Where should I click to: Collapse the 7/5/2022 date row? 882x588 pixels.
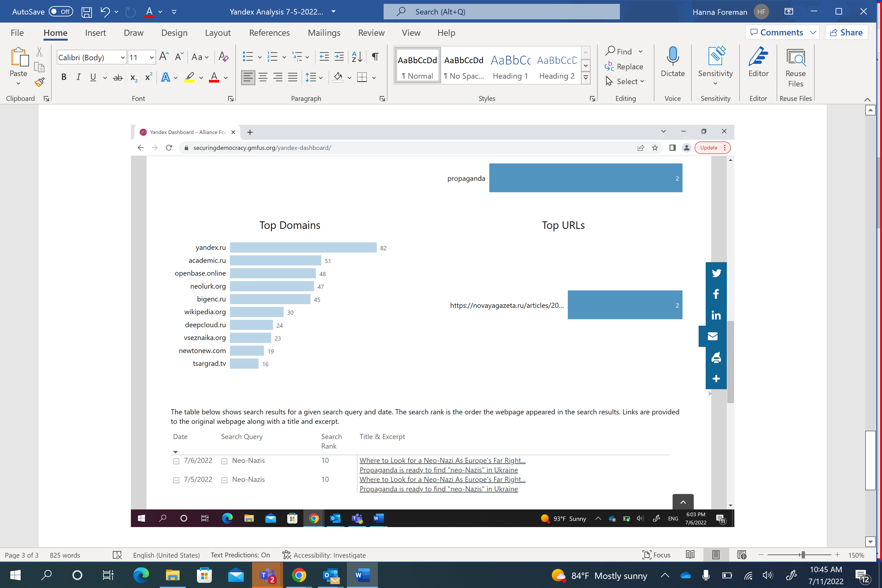pyautogui.click(x=176, y=480)
